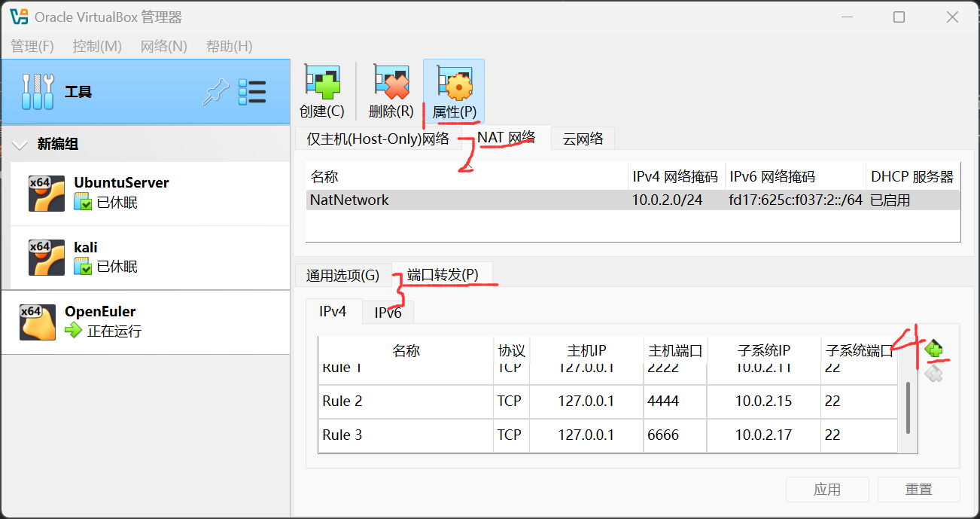
Task: Open the 帮助(H) menu
Action: 230,46
